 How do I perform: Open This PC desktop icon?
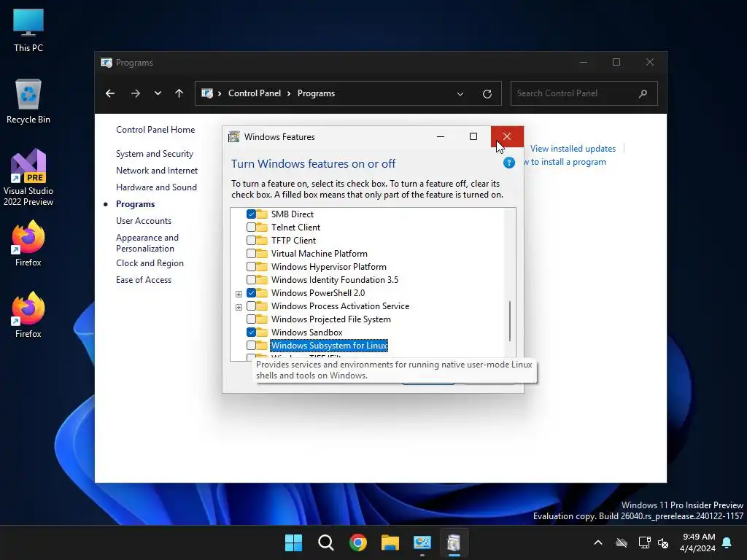[x=28, y=30]
